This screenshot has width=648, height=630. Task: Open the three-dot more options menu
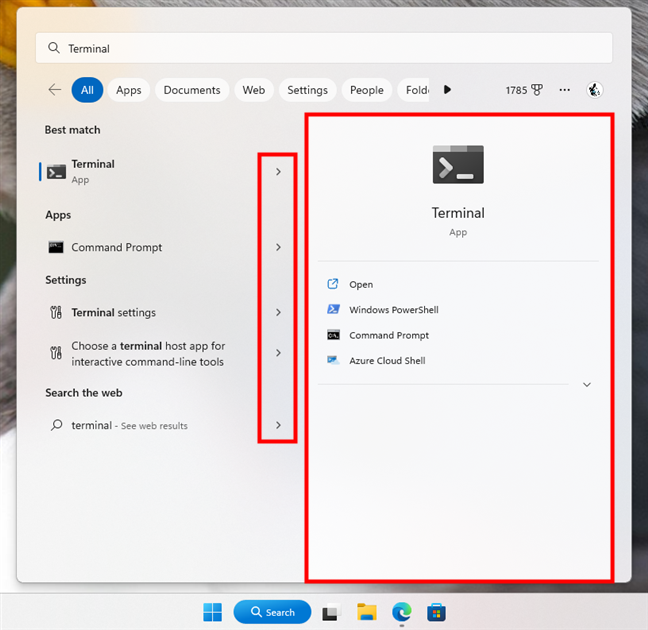point(565,90)
